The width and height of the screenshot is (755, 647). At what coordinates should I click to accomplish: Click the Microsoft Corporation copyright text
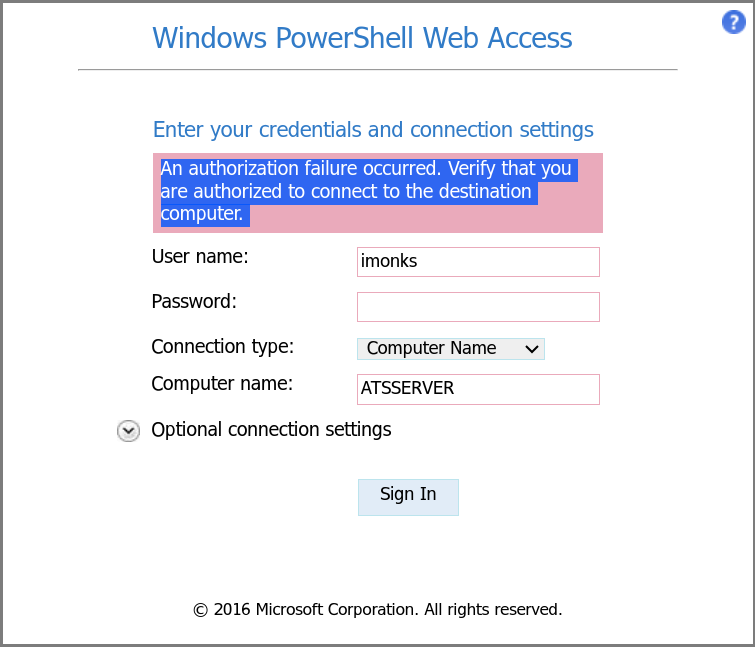pyautogui.click(x=378, y=609)
